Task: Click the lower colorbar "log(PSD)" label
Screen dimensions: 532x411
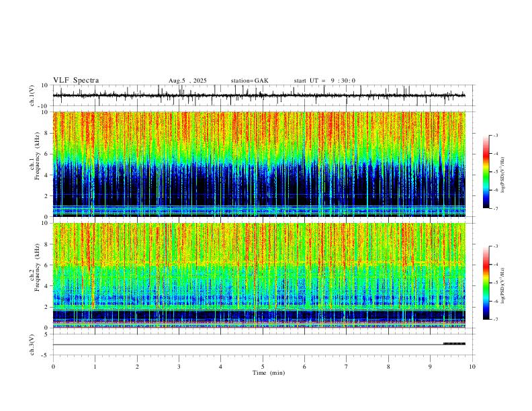Action: [503, 286]
